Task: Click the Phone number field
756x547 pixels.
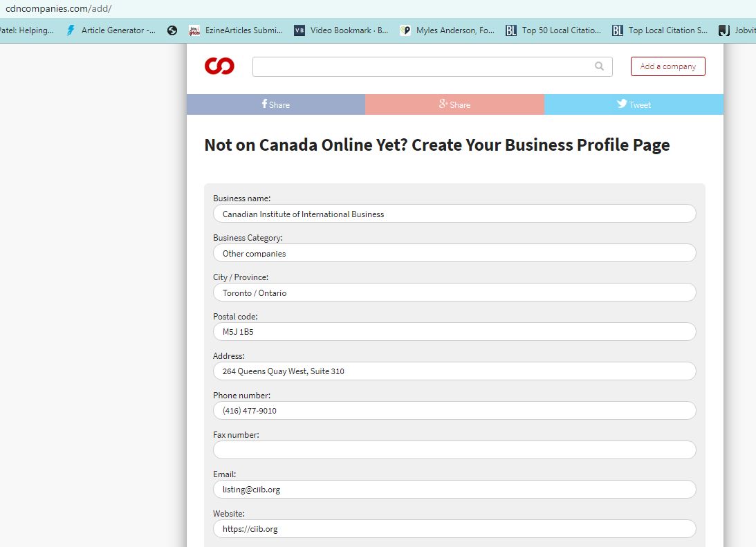Action: click(454, 411)
